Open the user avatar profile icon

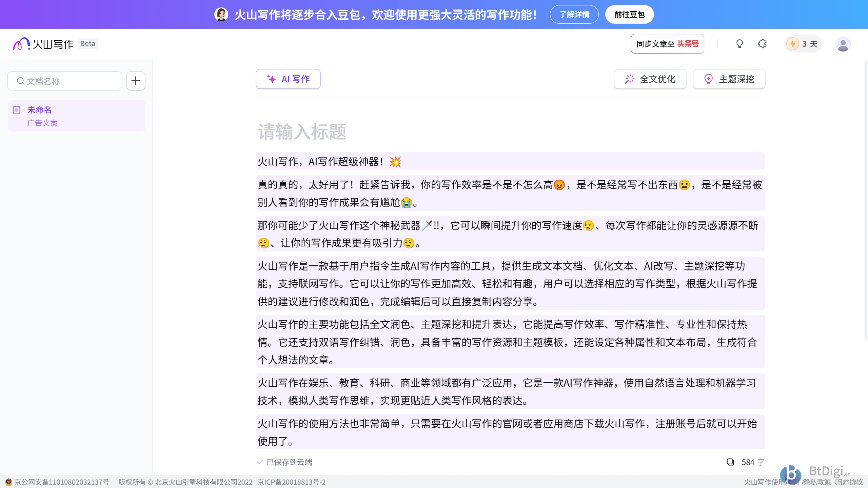[843, 44]
